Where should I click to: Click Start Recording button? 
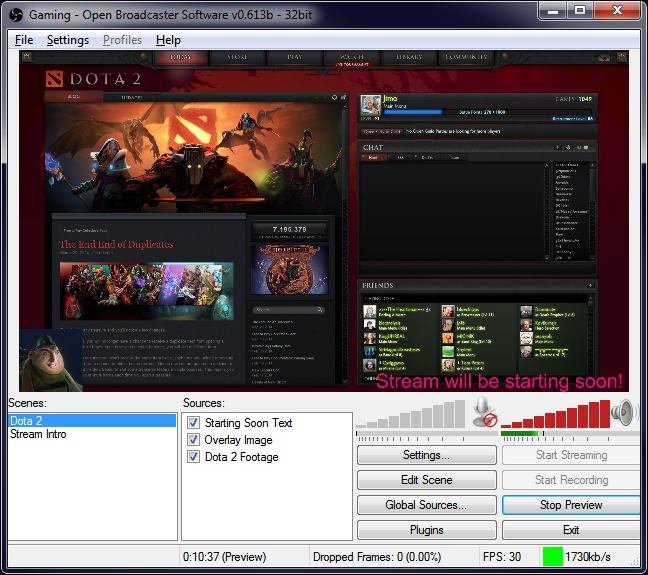tap(571, 480)
